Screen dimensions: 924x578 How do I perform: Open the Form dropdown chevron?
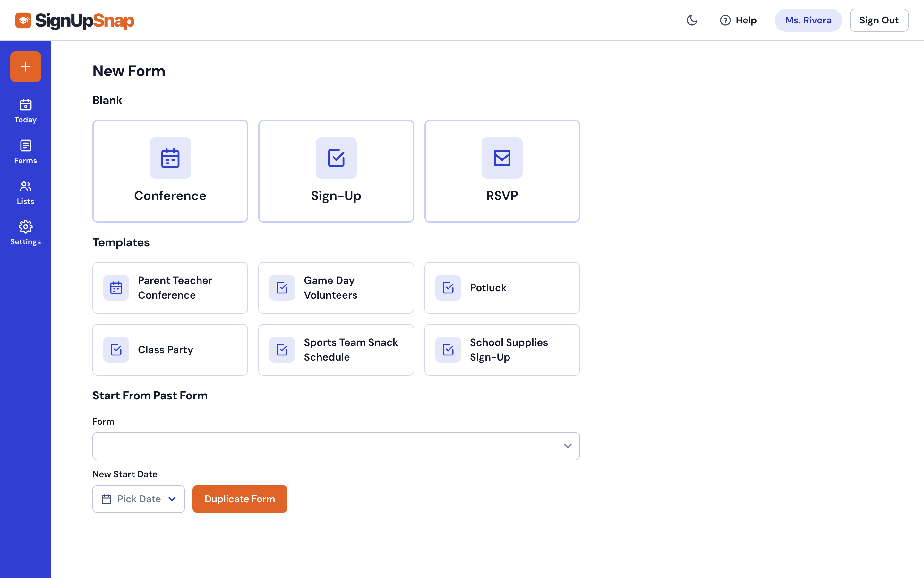(568, 446)
